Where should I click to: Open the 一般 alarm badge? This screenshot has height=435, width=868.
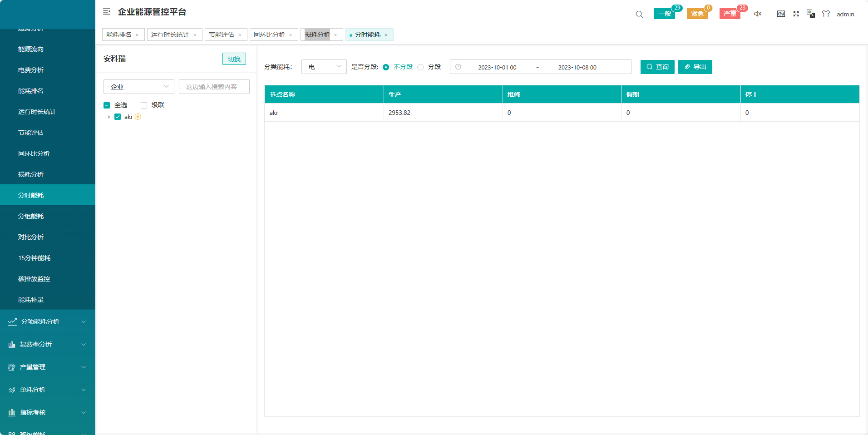click(665, 14)
